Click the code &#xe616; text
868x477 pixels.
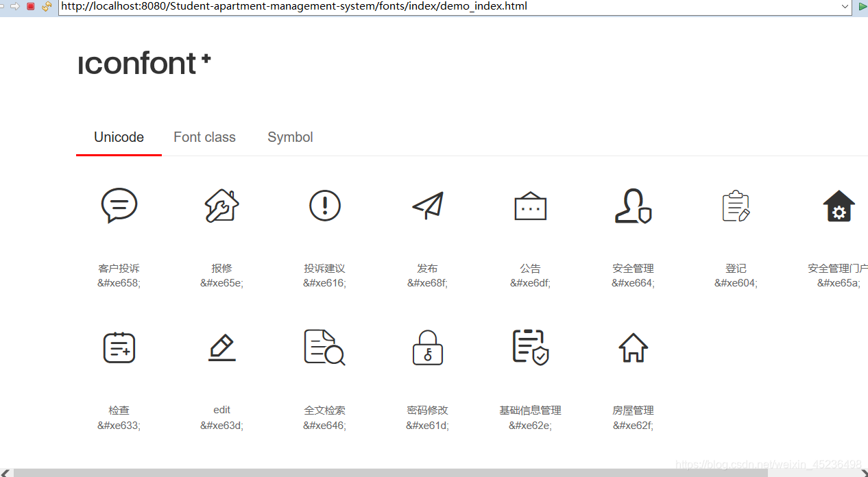coord(325,283)
